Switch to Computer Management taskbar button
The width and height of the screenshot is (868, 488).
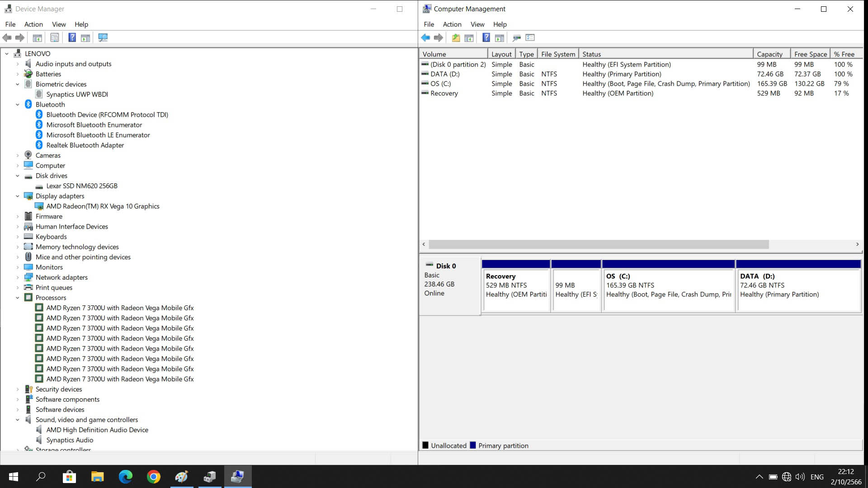coord(238,477)
